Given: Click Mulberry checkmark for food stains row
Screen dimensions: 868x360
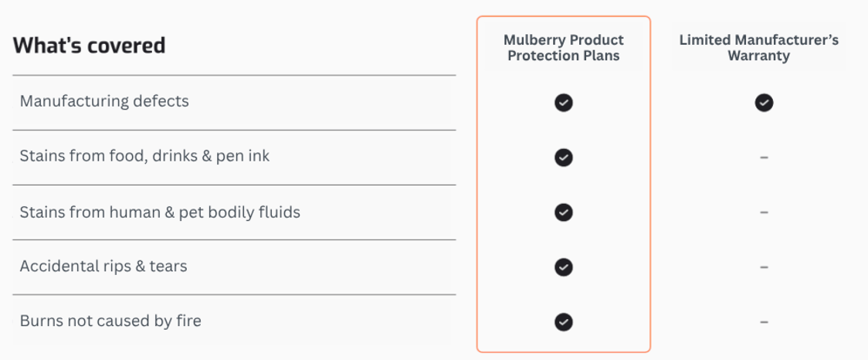Looking at the screenshot, I should pos(564,158).
